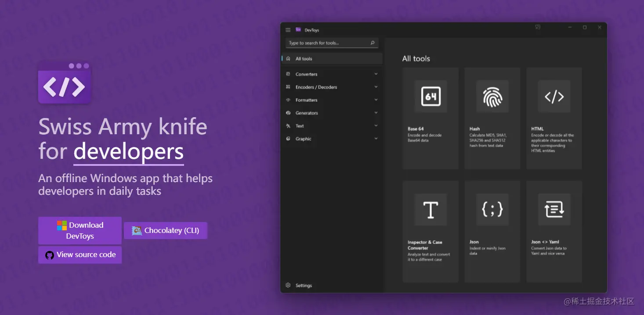
Task: Expand the Converters chevron
Action: [376, 74]
